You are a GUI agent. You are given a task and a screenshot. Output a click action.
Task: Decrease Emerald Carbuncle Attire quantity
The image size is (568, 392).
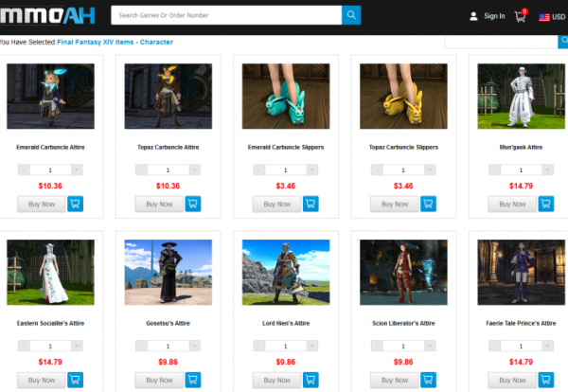(24, 169)
